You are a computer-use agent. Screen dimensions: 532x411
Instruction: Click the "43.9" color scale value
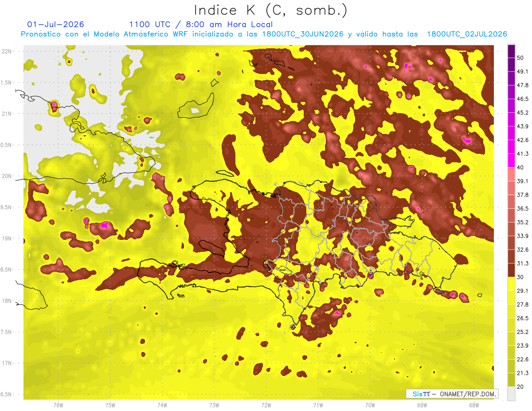click(523, 126)
